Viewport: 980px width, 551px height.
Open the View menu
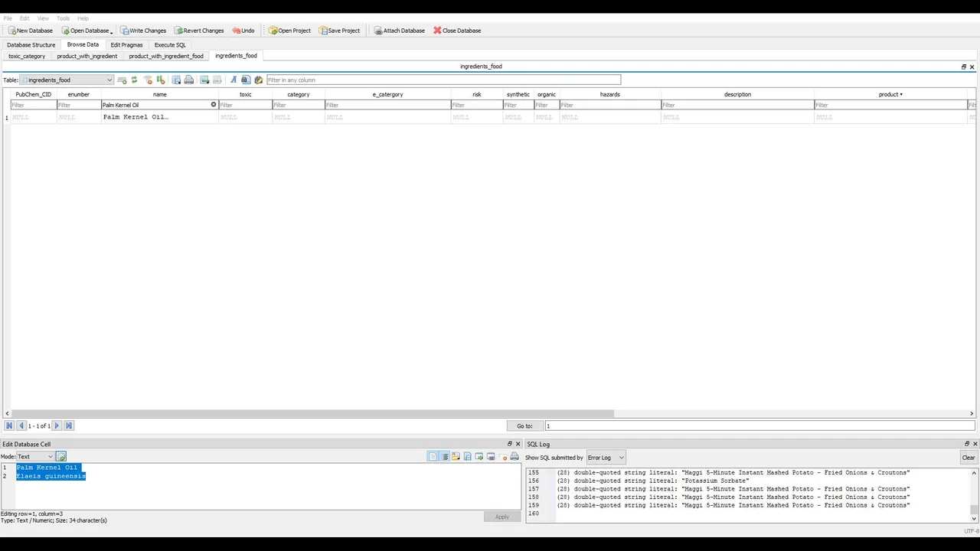[x=43, y=18]
